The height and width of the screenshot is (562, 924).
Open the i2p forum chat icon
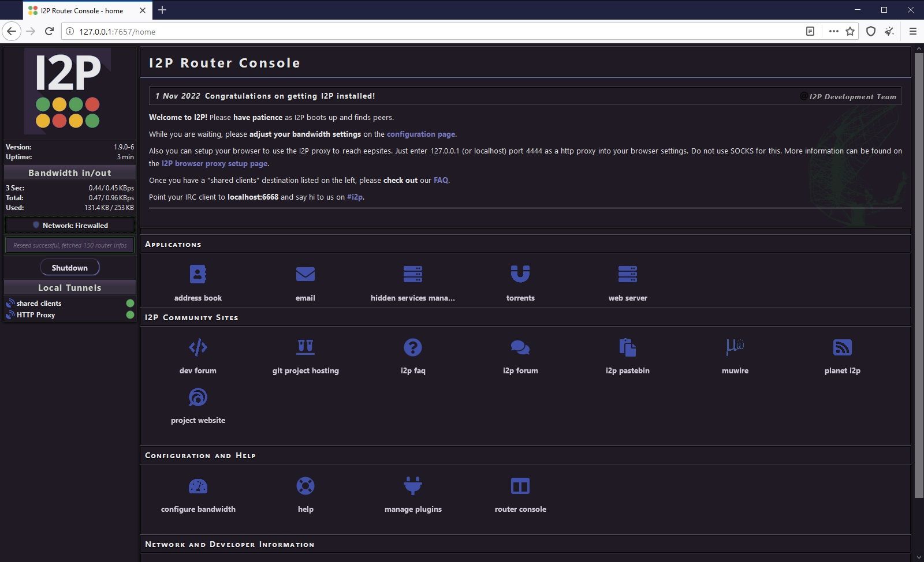pyautogui.click(x=520, y=347)
